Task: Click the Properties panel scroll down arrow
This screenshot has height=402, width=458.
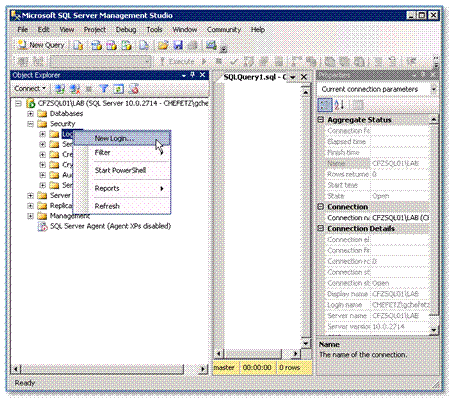Action: click(x=434, y=330)
